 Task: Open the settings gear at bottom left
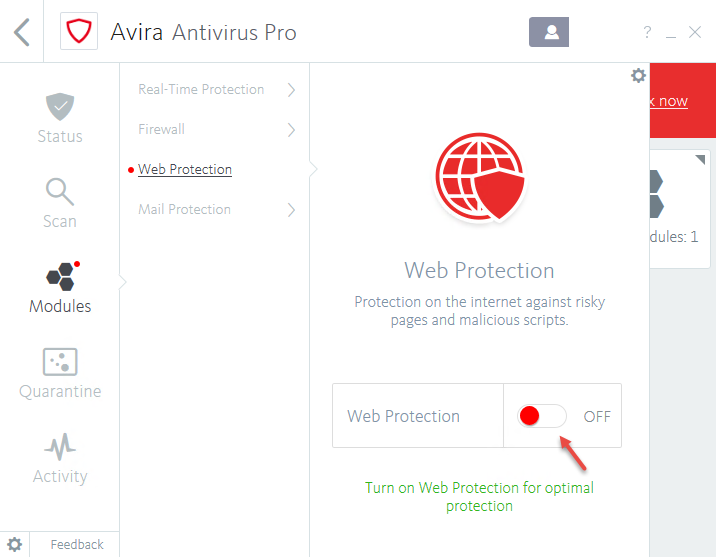(x=15, y=544)
